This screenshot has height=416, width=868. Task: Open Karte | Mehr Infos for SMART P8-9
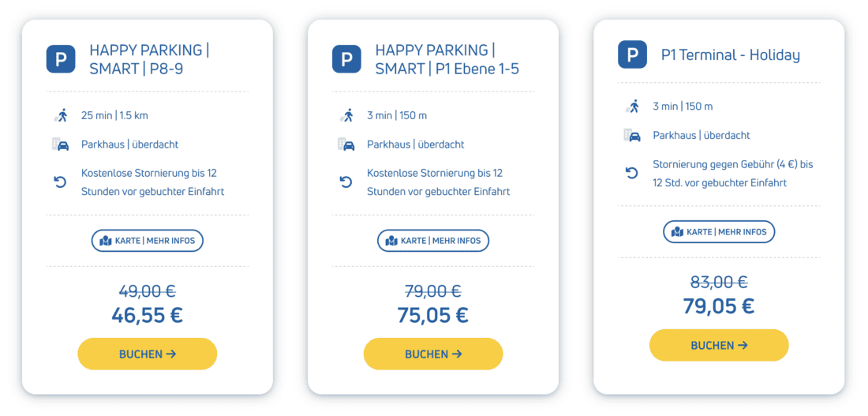[148, 240]
